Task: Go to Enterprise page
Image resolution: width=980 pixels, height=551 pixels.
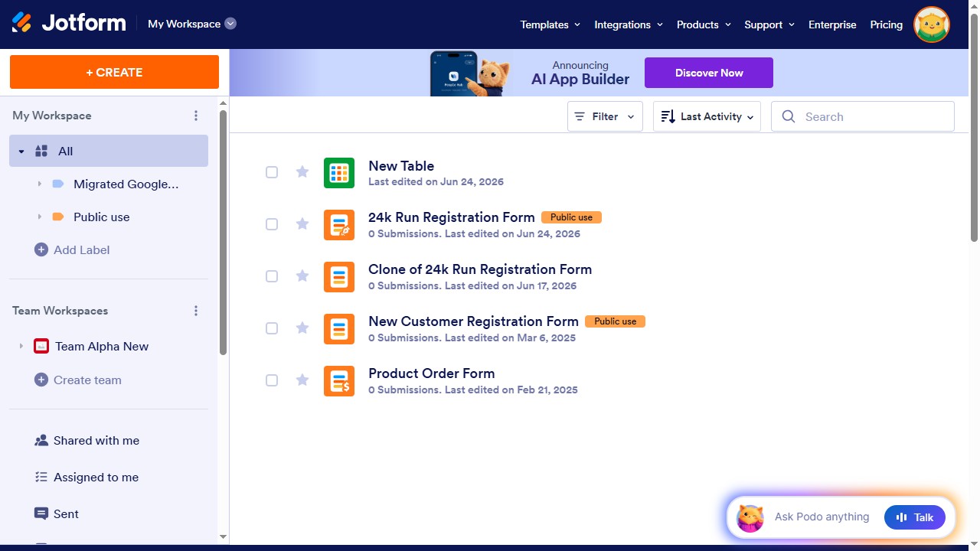Action: [x=832, y=24]
